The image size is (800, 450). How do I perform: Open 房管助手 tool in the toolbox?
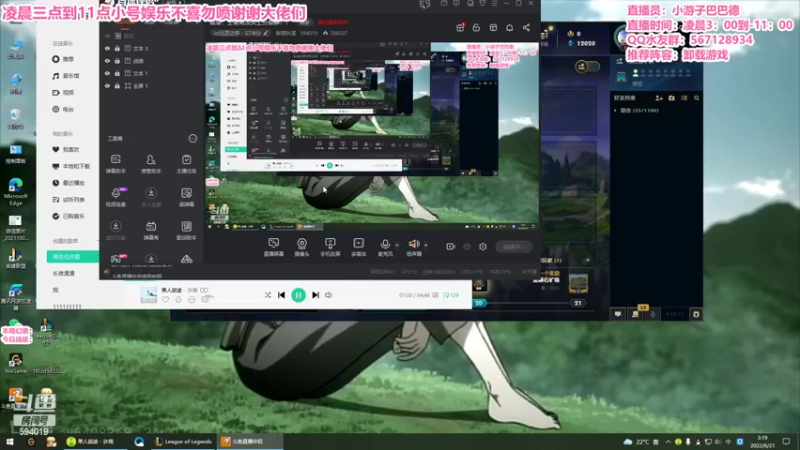point(151,164)
